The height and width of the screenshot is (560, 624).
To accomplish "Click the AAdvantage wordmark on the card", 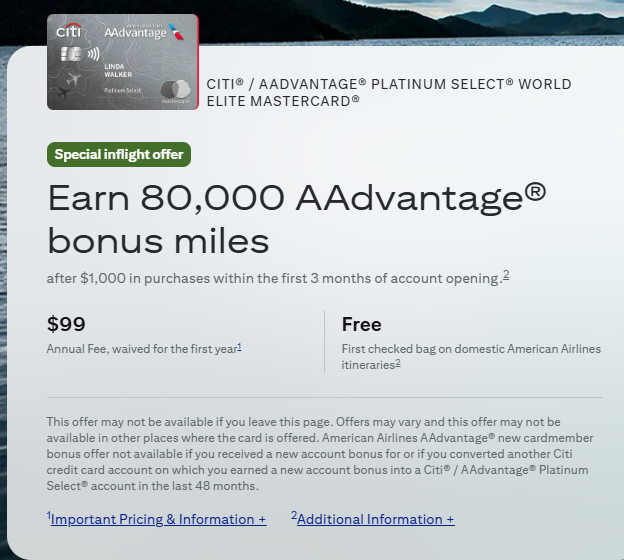I will click(135, 32).
